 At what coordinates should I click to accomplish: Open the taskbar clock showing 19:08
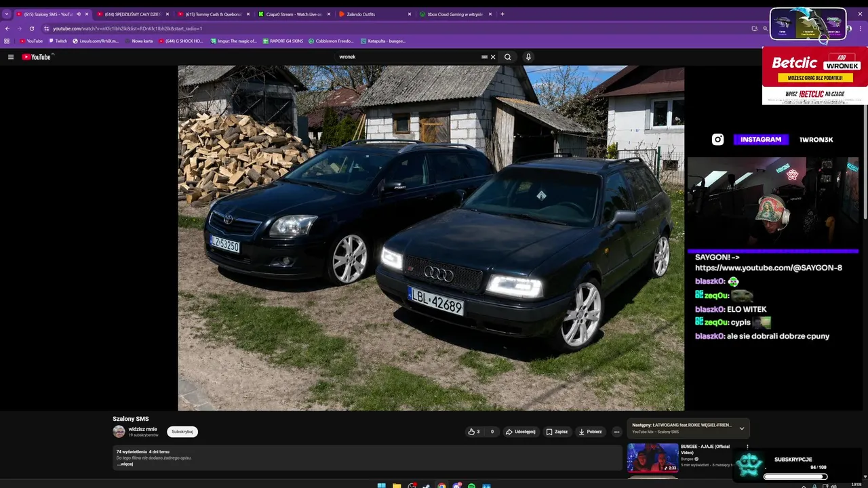856,485
